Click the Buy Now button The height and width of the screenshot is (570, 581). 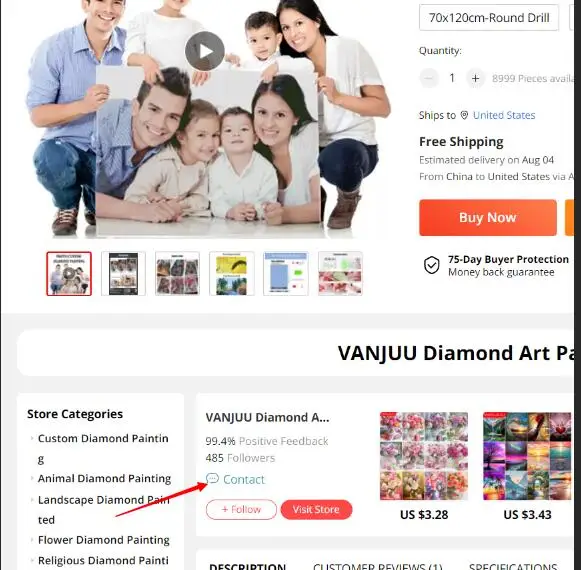pyautogui.click(x=488, y=218)
